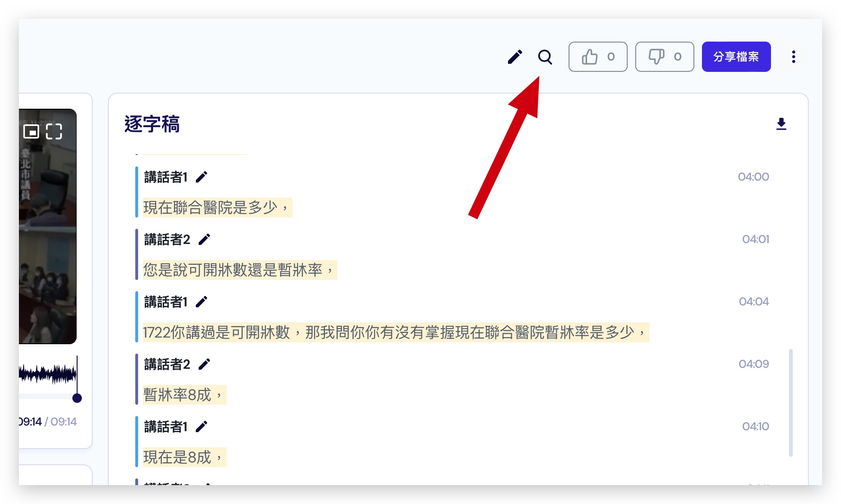Click the transcript line 暫牀率8成
841x504 pixels.
click(x=184, y=395)
